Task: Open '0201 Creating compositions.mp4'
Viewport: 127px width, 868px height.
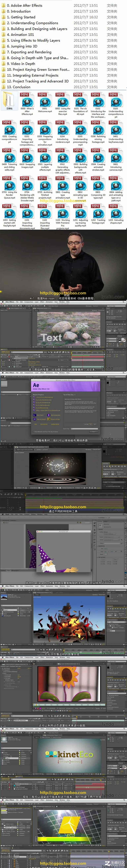Action: [9, 132]
